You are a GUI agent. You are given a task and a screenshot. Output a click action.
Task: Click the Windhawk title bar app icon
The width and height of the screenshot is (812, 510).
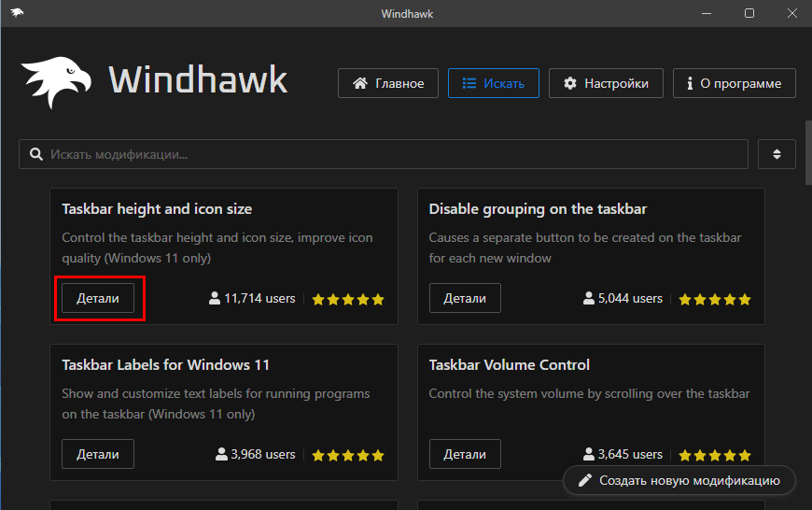(x=17, y=13)
